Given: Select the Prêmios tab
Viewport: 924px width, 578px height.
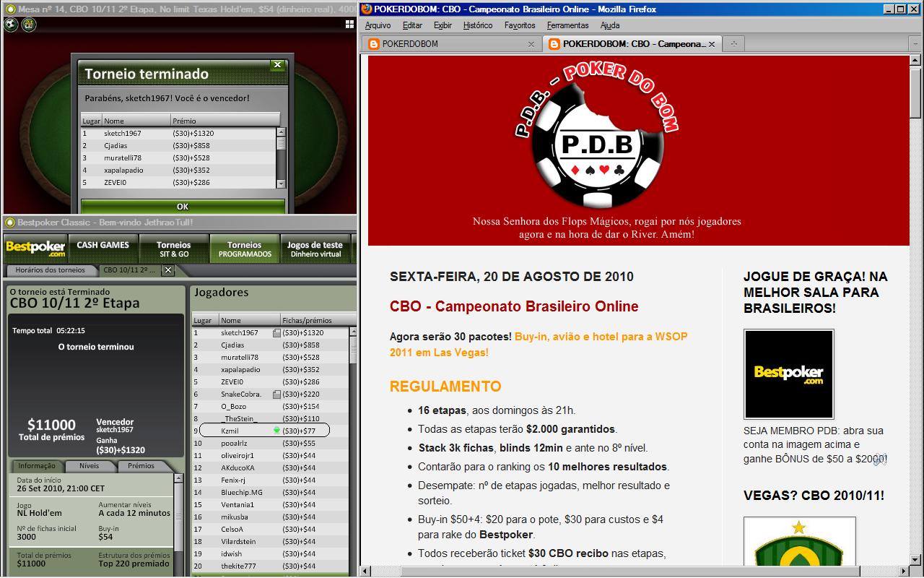Looking at the screenshot, I should tap(141, 466).
